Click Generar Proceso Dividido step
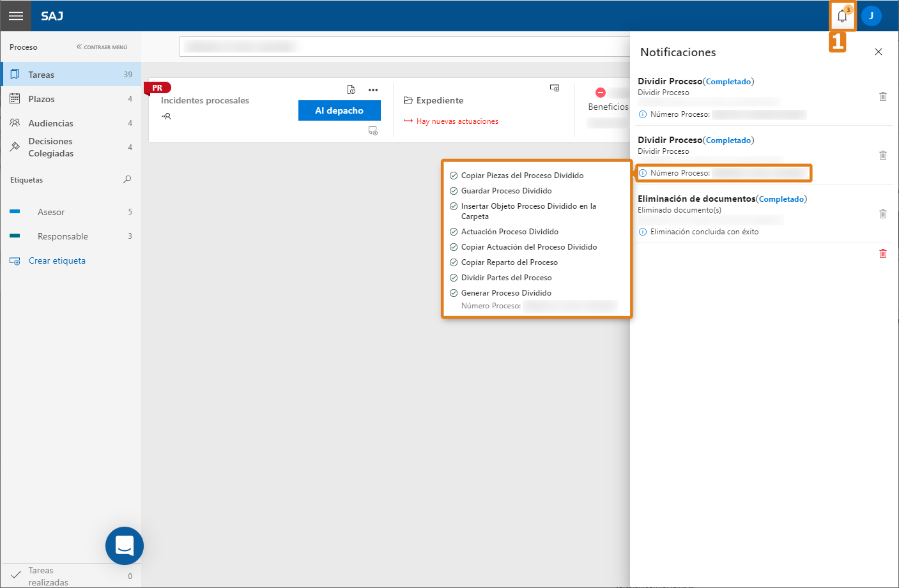The image size is (899, 588). coord(506,293)
